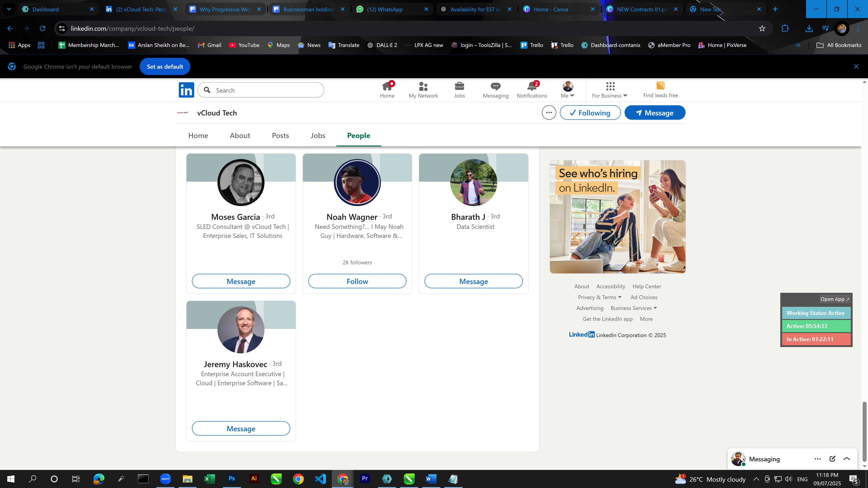
Task: Select the People tab
Action: tap(359, 135)
